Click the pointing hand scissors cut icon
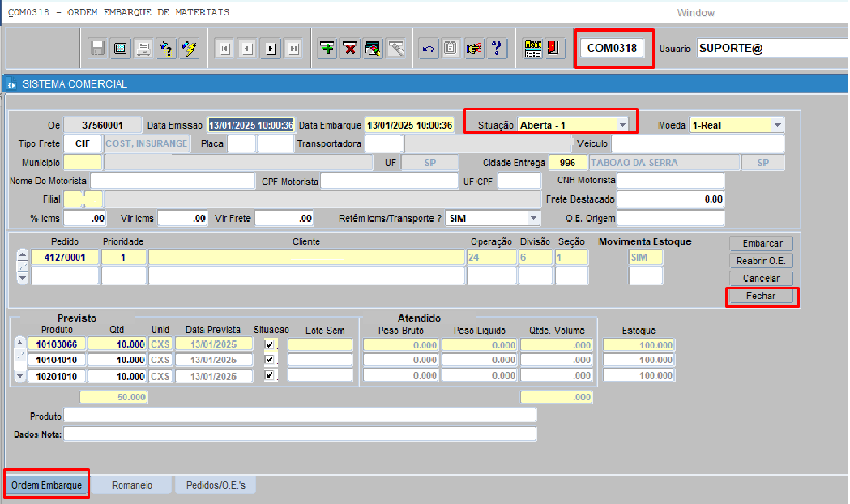 474,49
